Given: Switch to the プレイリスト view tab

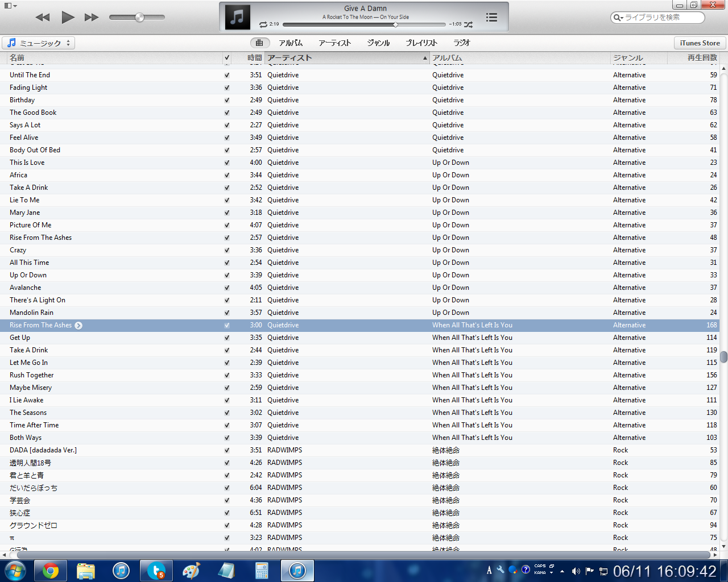Looking at the screenshot, I should (421, 43).
